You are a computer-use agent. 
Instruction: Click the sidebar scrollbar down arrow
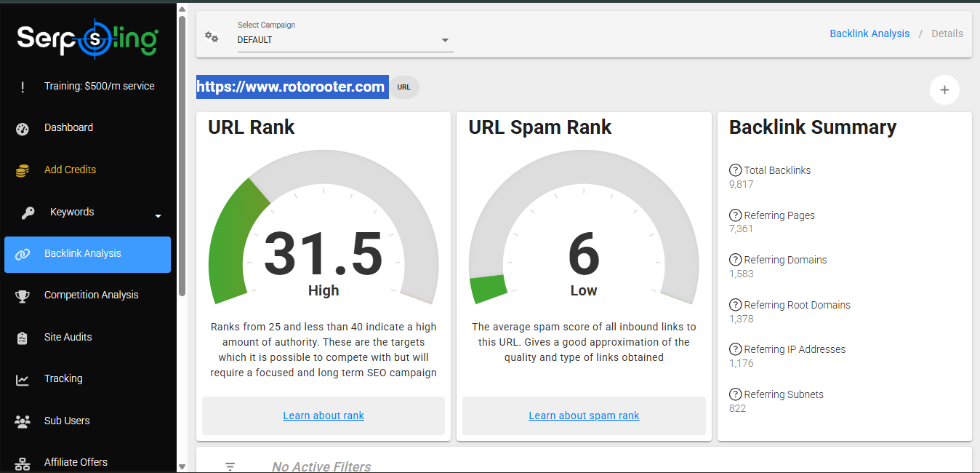tap(182, 466)
